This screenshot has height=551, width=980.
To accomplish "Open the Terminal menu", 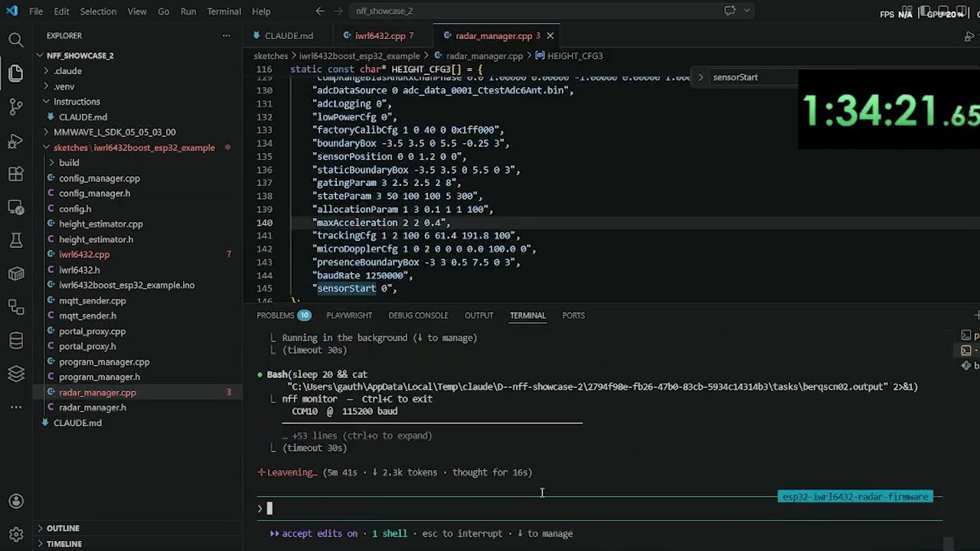I will pos(224,11).
